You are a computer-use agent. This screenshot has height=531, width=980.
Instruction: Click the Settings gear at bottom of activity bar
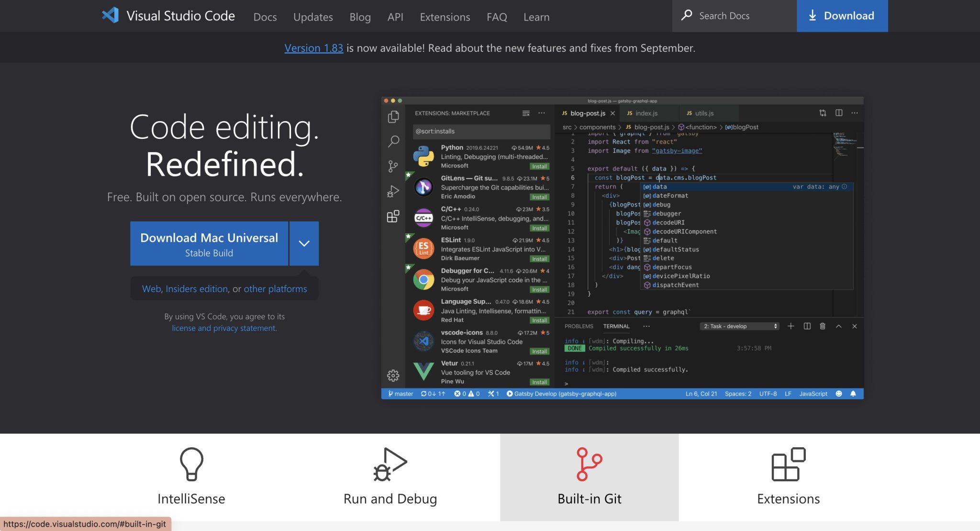pos(393,375)
